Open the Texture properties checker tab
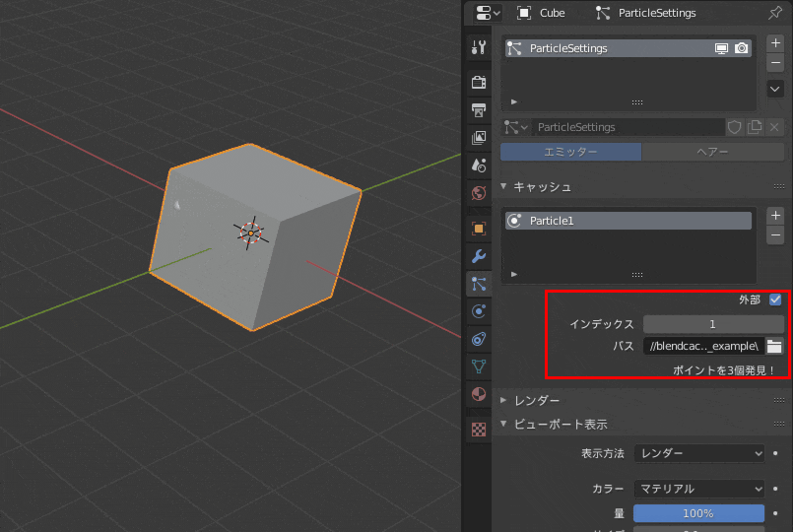The image size is (793, 532). tap(479, 430)
